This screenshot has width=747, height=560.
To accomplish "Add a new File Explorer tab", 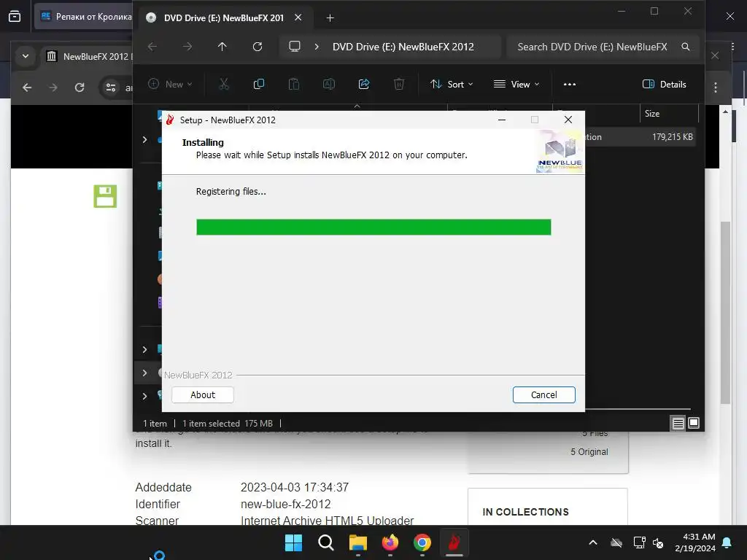I will (x=330, y=18).
